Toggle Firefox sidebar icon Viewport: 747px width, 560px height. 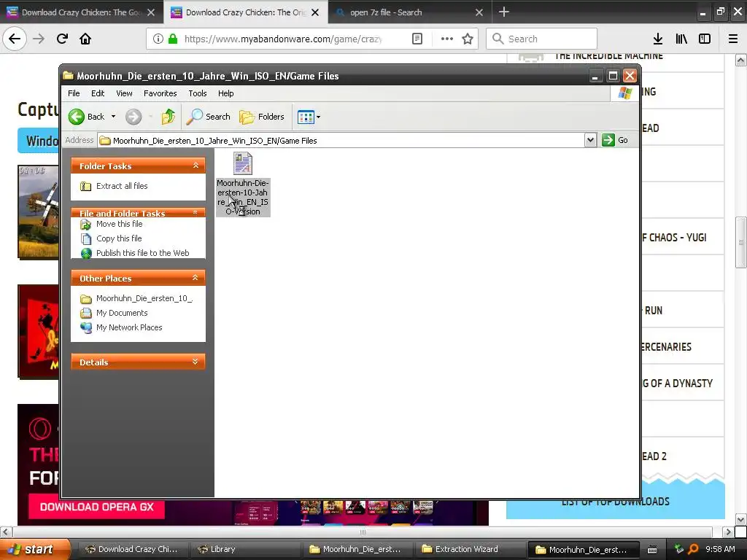[x=705, y=39]
